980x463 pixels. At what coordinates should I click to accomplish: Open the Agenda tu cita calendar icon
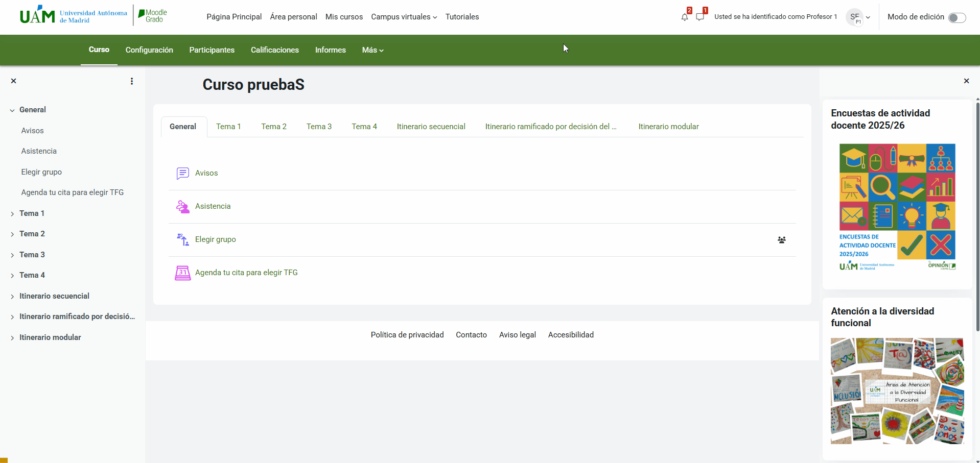click(x=182, y=273)
